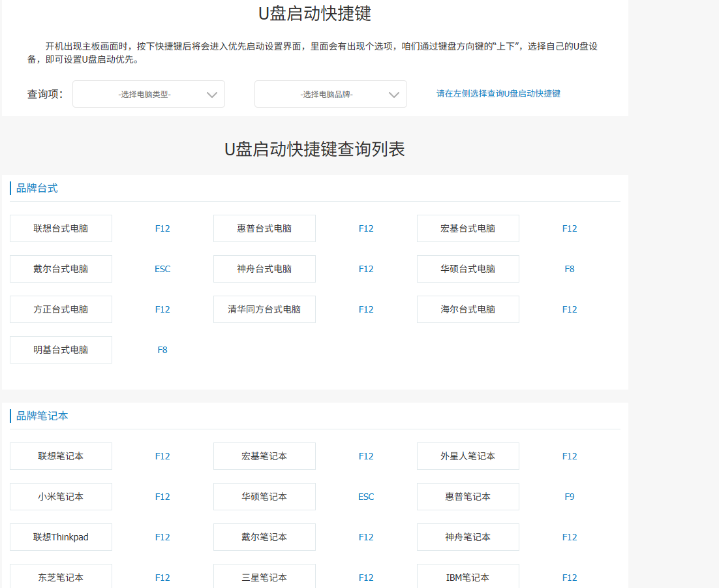Image resolution: width=719 pixels, height=588 pixels.
Task: Click the 查询项 label
Action: pyautogui.click(x=45, y=94)
